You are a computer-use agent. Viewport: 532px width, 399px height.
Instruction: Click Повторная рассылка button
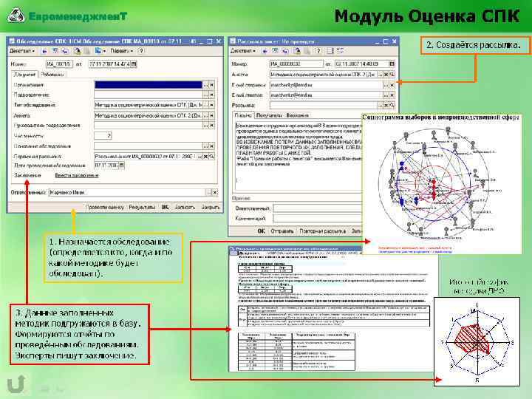[x=323, y=231]
